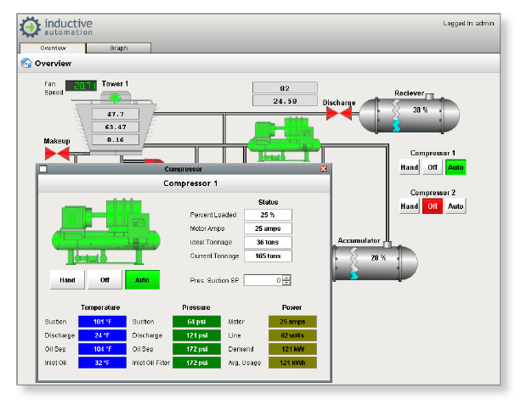The height and width of the screenshot is (405, 532).
Task: Click Off button in Compressor popup
Action: (x=105, y=280)
